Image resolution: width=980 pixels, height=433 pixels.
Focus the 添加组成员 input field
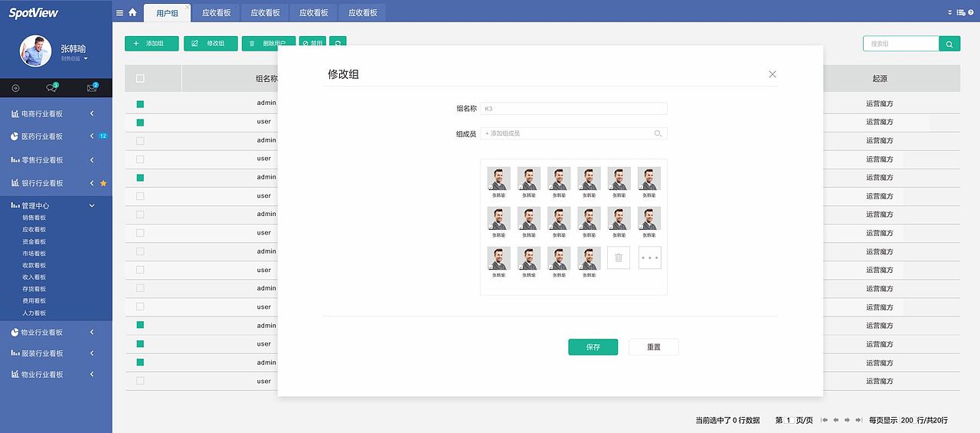pyautogui.click(x=573, y=133)
